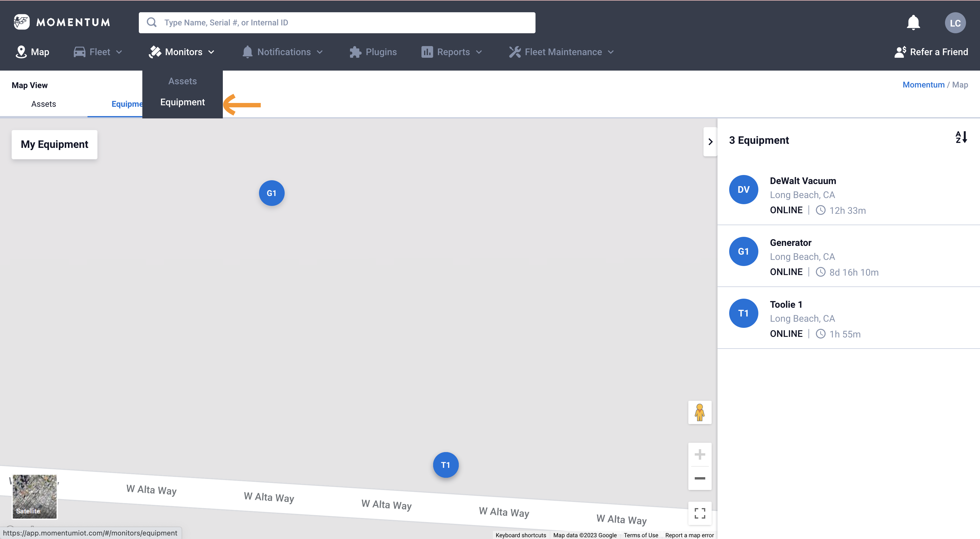Expand the Reports dropdown menu
The image size is (980, 539).
tap(452, 52)
